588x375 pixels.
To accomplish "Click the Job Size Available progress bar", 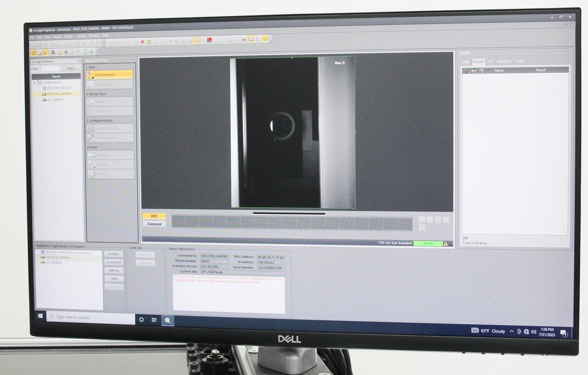I will [395, 243].
